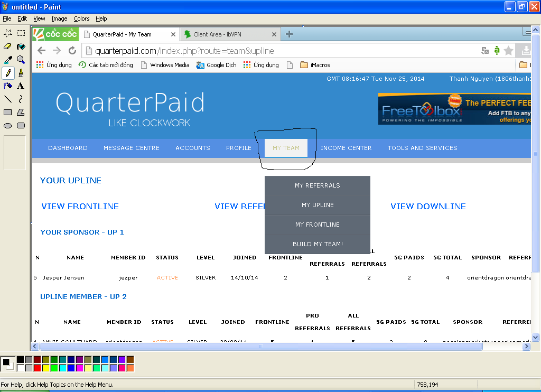Screen dimensions: 541x392
Task: Click the Paint Restore Down window button
Action: pos(522,6)
